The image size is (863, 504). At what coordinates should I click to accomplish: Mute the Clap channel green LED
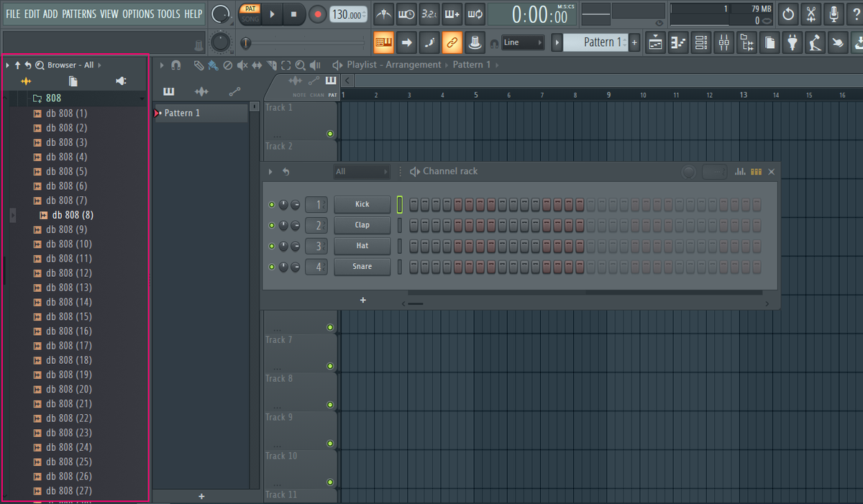tap(272, 226)
